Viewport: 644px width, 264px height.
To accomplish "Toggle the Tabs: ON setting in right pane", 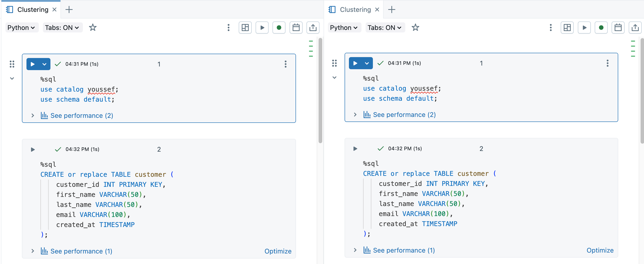I will (x=385, y=27).
